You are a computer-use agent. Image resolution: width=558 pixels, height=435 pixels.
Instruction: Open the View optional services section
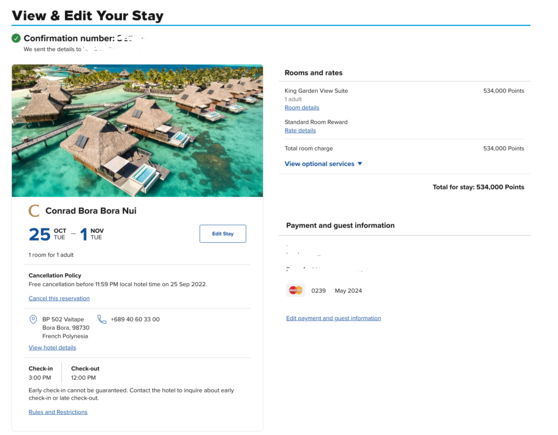click(x=323, y=164)
